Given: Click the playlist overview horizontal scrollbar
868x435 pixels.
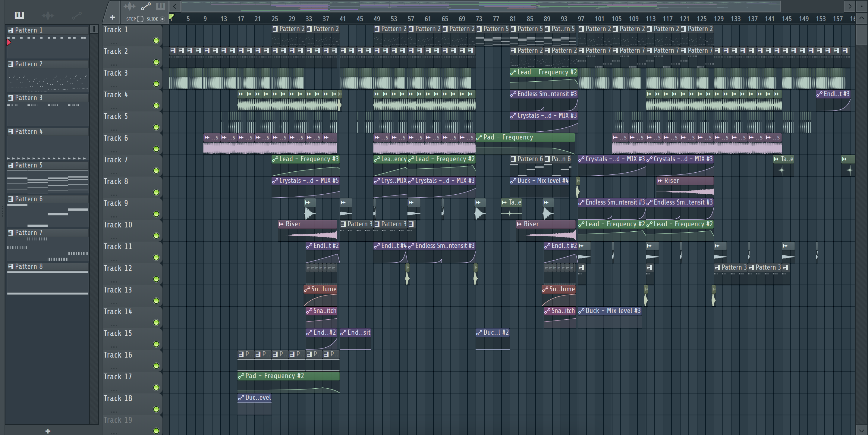Looking at the screenshot, I should click(481, 6).
